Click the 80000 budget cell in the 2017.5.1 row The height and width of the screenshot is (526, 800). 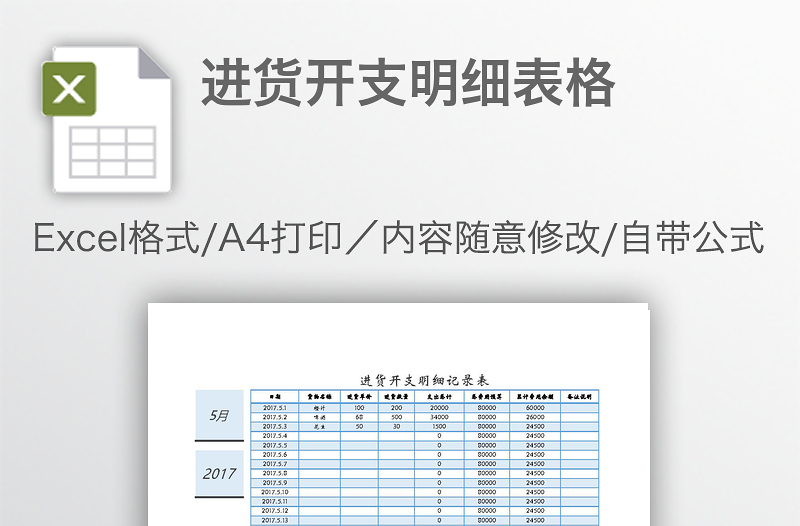[487, 408]
